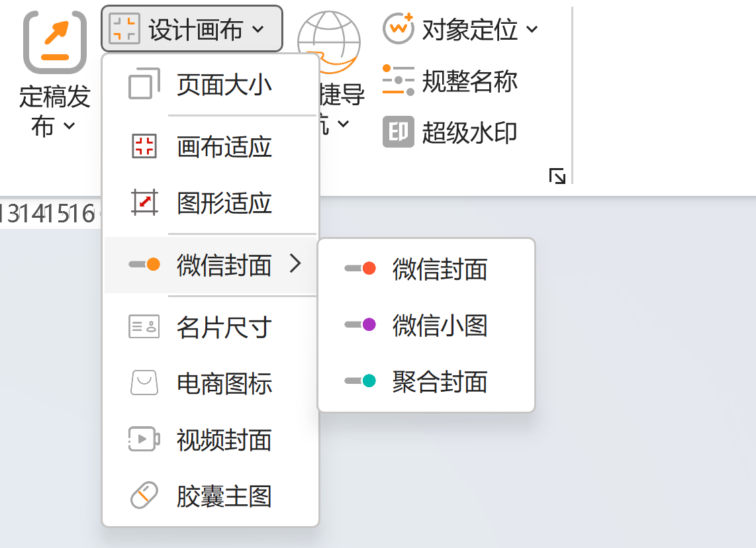Click the 视频封面 video cover icon
Image resolution: width=756 pixels, height=548 pixels.
pyautogui.click(x=144, y=439)
